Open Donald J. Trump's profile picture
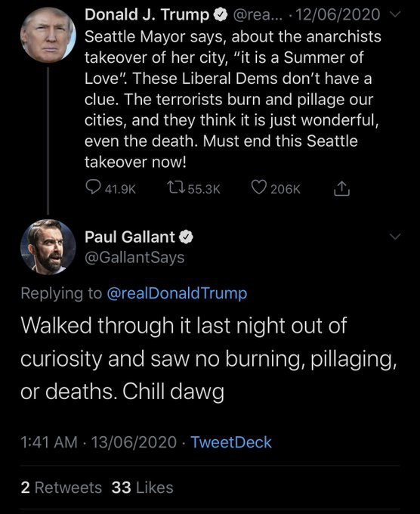 point(48,35)
